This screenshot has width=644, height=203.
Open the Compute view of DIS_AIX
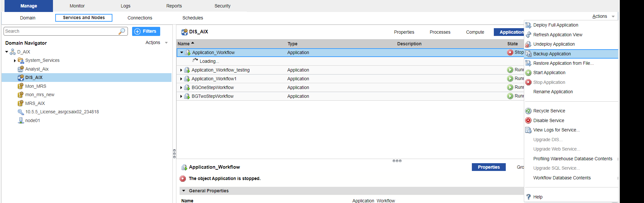pyautogui.click(x=475, y=32)
